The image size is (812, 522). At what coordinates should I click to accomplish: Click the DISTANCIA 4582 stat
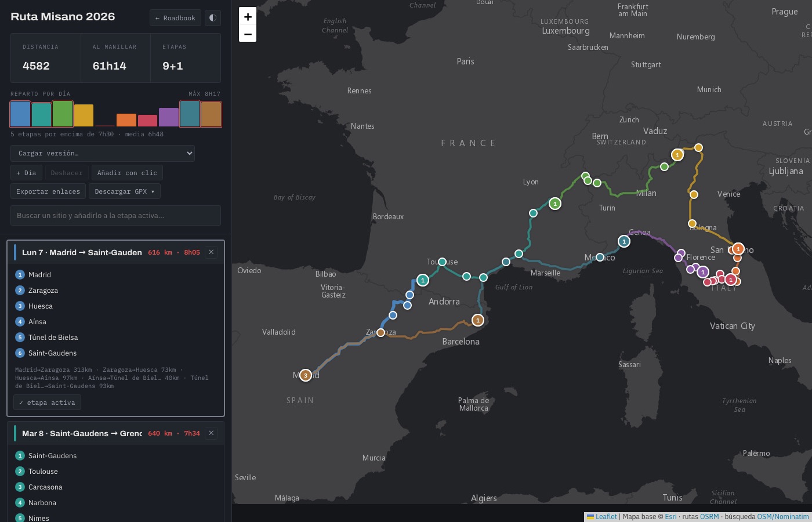46,58
